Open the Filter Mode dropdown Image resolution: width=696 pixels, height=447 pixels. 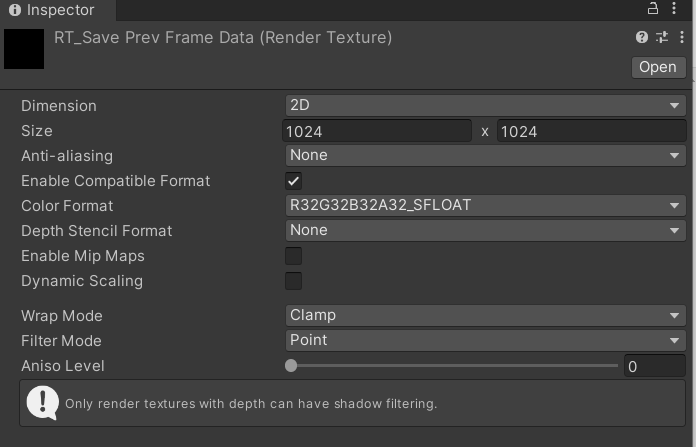tap(485, 340)
